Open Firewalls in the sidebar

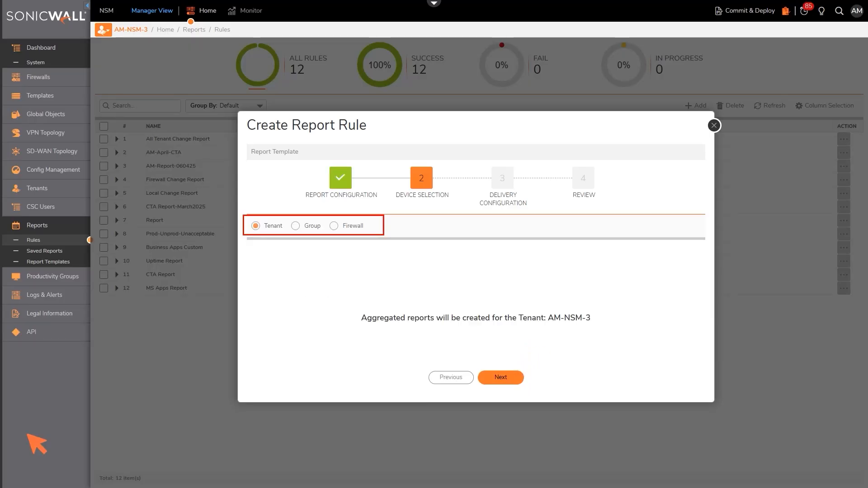coord(38,77)
